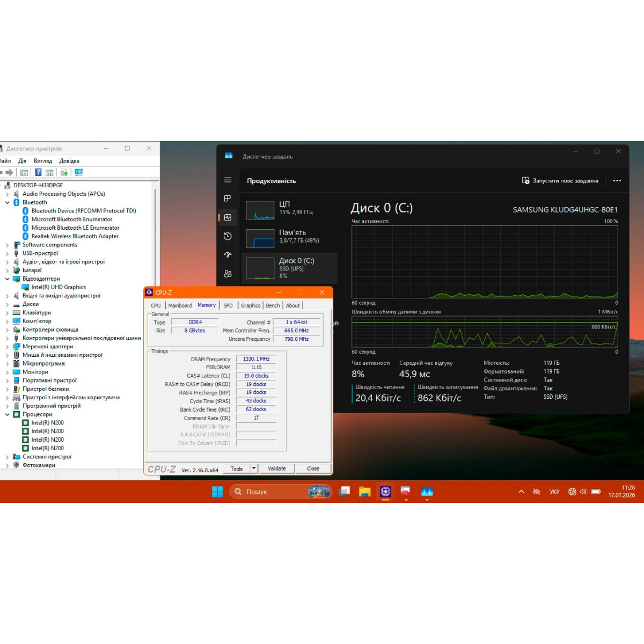The width and height of the screenshot is (644, 644).
Task: Select the Фотокамери tree item
Action: tap(39, 465)
